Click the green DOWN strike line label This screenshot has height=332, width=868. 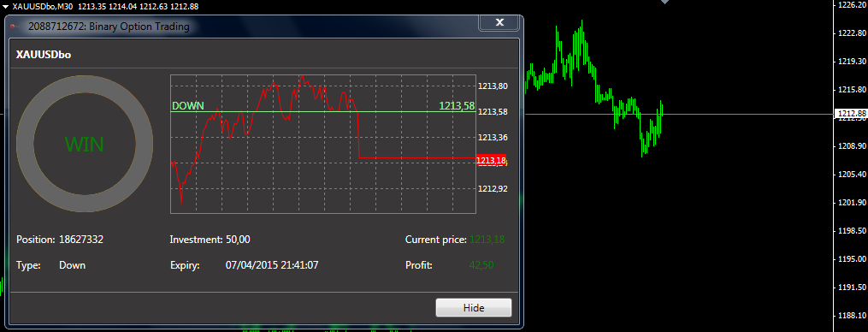pyautogui.click(x=188, y=106)
